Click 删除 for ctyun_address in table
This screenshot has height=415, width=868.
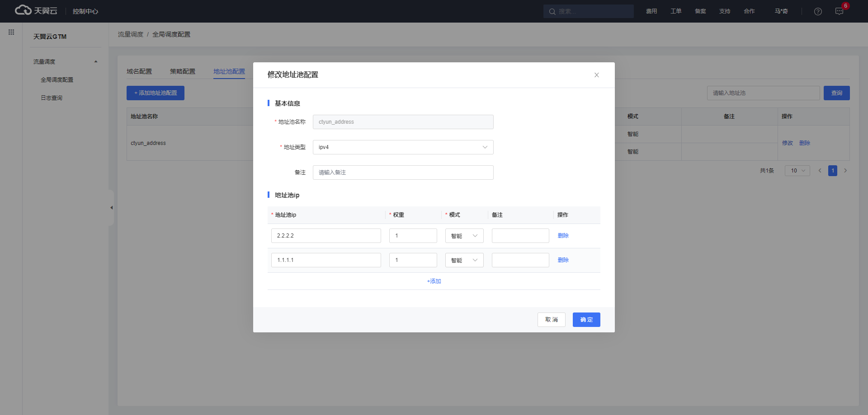coord(805,143)
